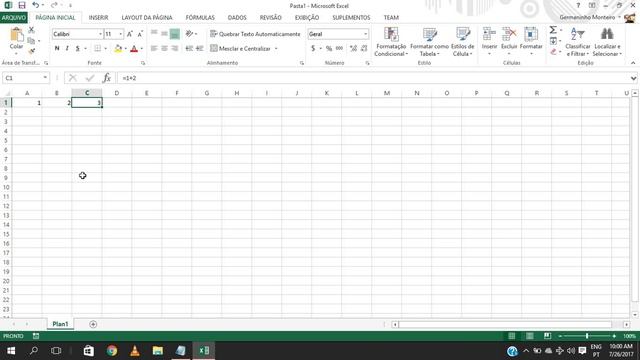Click the percent style icon
Image resolution: width=640 pixels, height=360 pixels.
click(329, 49)
